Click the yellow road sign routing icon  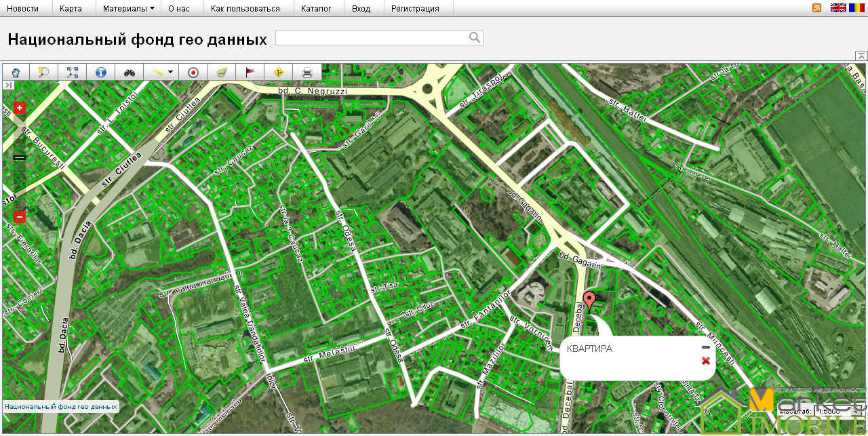[x=278, y=73]
